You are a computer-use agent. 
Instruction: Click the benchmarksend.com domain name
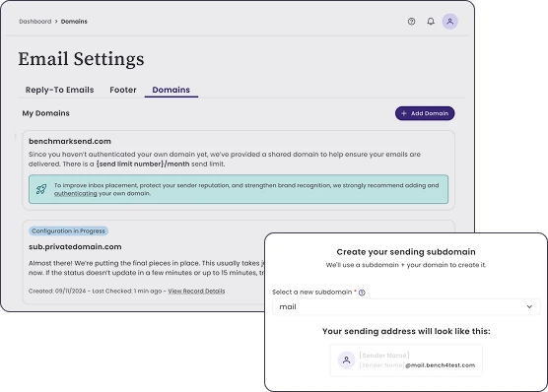click(x=70, y=141)
